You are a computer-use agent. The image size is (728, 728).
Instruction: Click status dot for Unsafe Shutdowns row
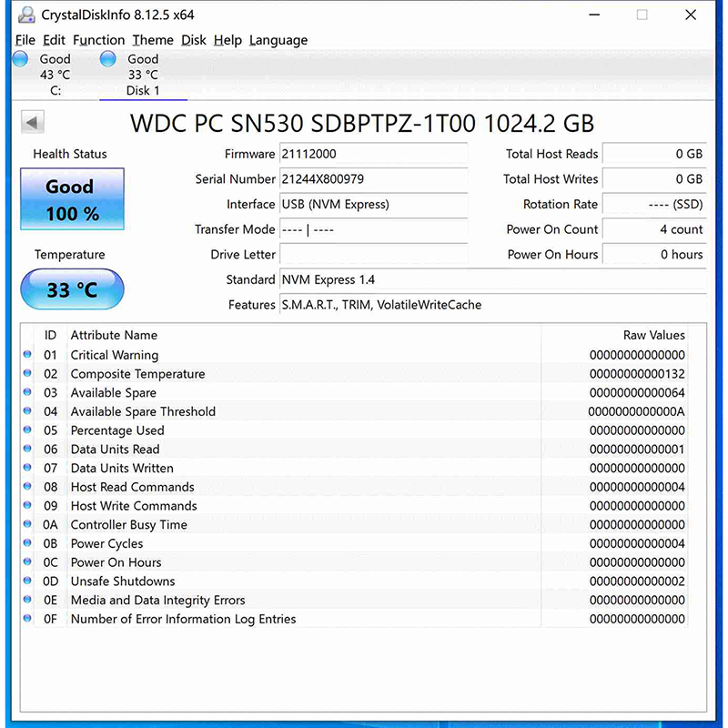[27, 581]
